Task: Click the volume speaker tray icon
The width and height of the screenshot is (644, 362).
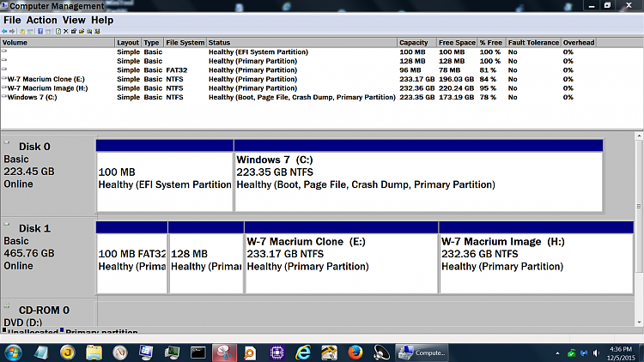Action: point(597,353)
